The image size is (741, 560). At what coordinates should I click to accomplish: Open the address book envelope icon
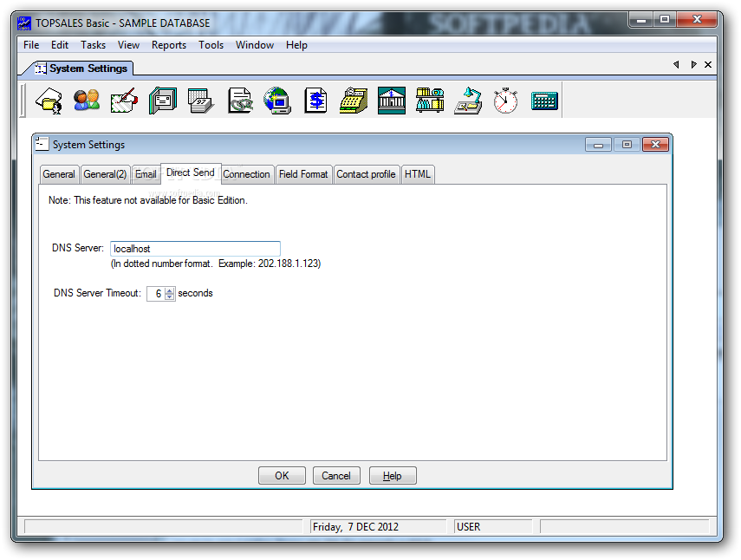click(x=163, y=101)
